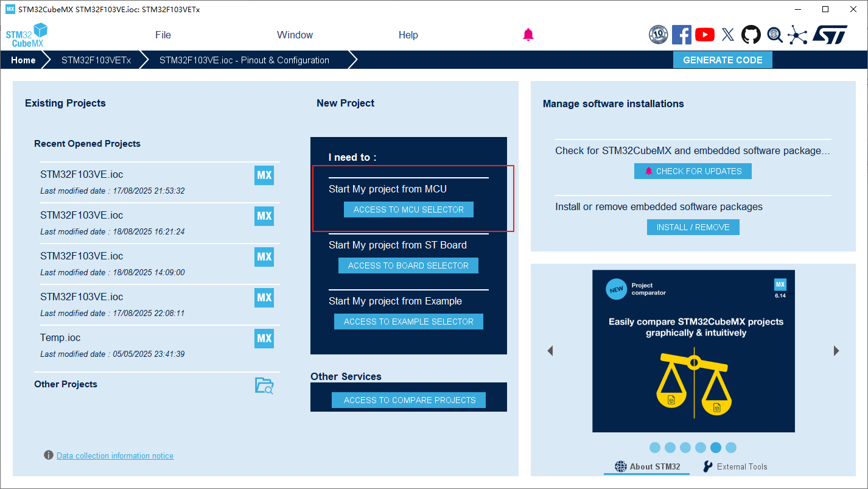The height and width of the screenshot is (489, 868).
Task: Click the MX icon beside Temp.ioc
Action: point(264,339)
